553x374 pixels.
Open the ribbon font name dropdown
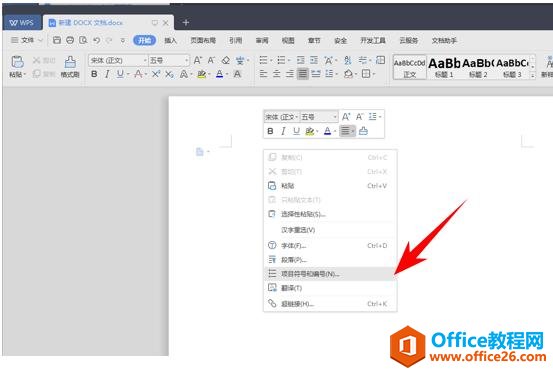point(145,61)
